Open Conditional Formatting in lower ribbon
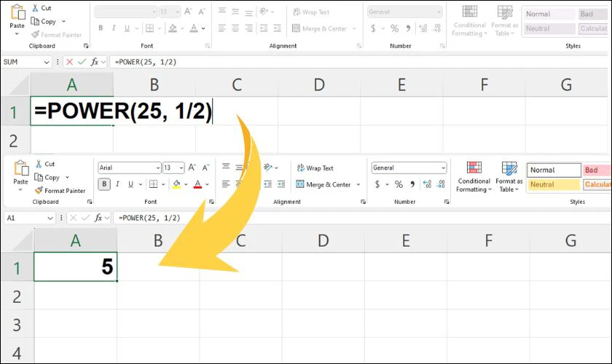This screenshot has width=612, height=364. pos(474,177)
